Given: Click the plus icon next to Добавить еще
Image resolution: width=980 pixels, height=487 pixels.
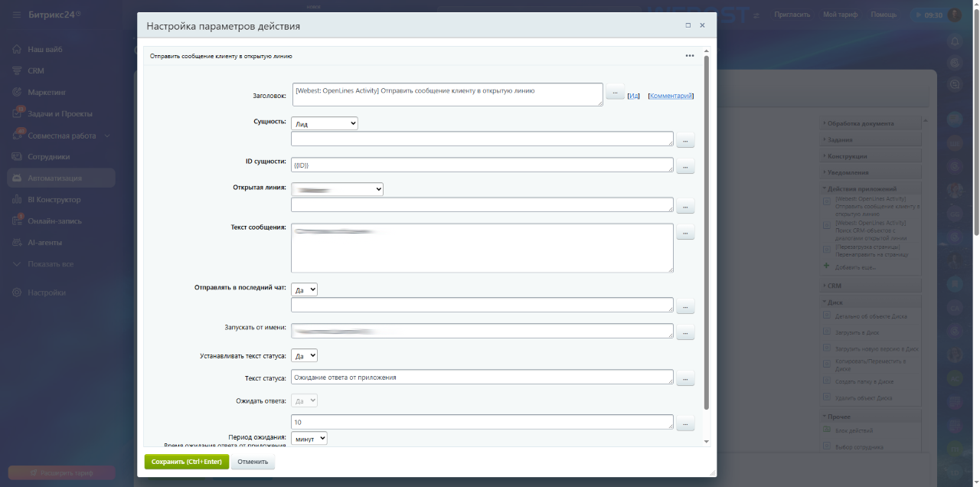Looking at the screenshot, I should [826, 266].
